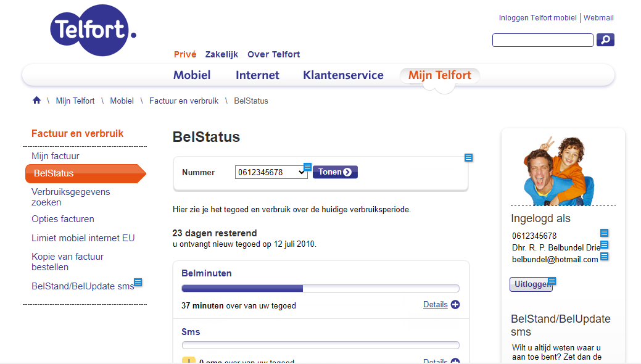641x364 pixels.
Task: Go to the home icon in breadcrumb
Action: pyautogui.click(x=37, y=100)
